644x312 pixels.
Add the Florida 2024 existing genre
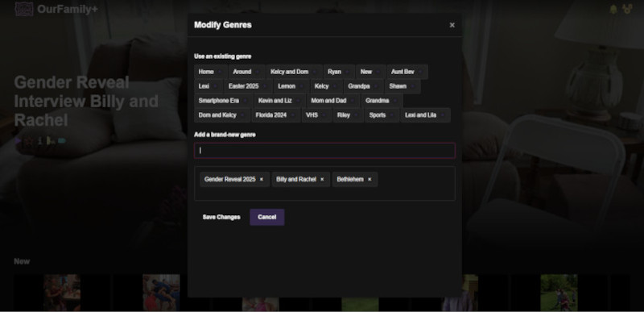(275, 115)
